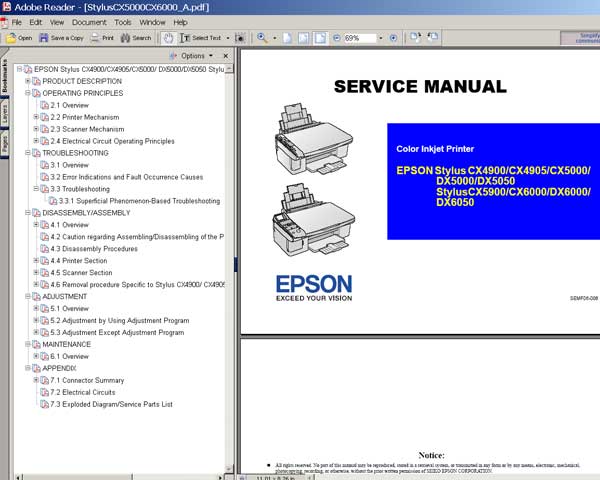Open bookmark 4.3 Disassembly Procedures
This screenshot has height=480, width=600.
point(94,249)
